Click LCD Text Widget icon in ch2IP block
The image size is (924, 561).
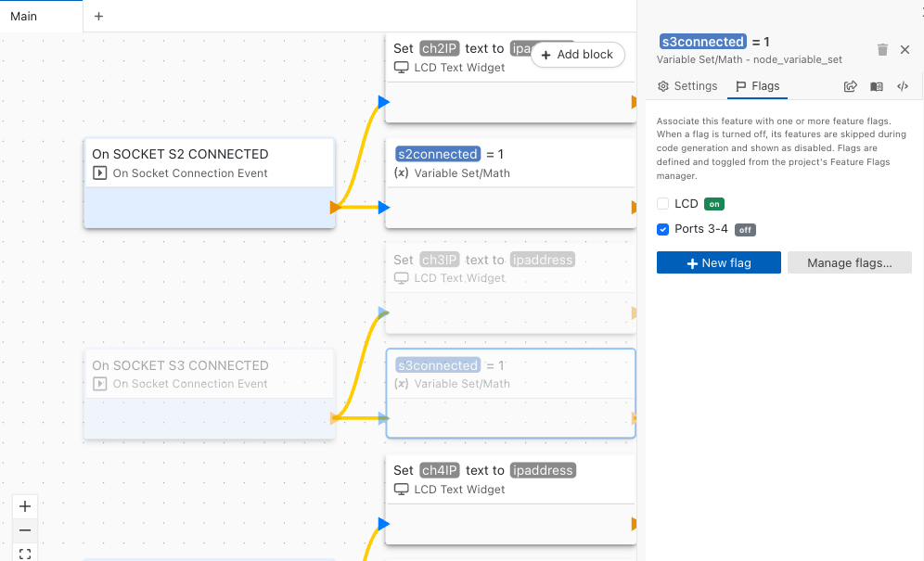[x=402, y=68]
